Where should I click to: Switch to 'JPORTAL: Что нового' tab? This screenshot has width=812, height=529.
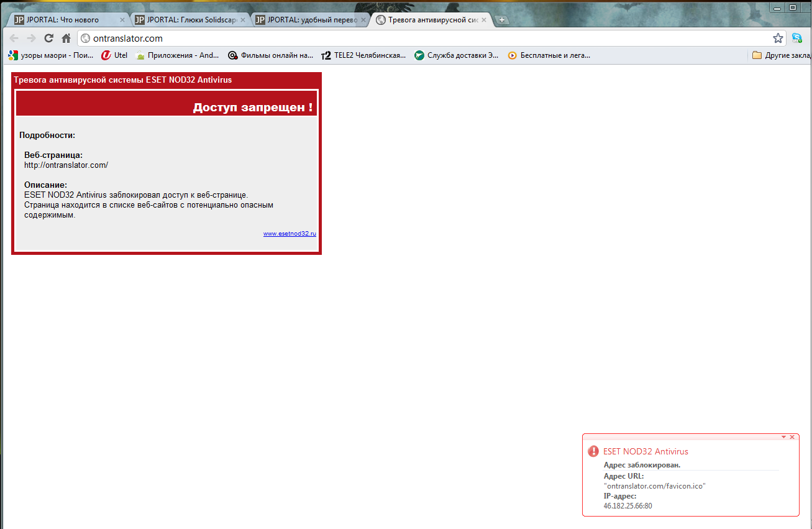(62, 20)
